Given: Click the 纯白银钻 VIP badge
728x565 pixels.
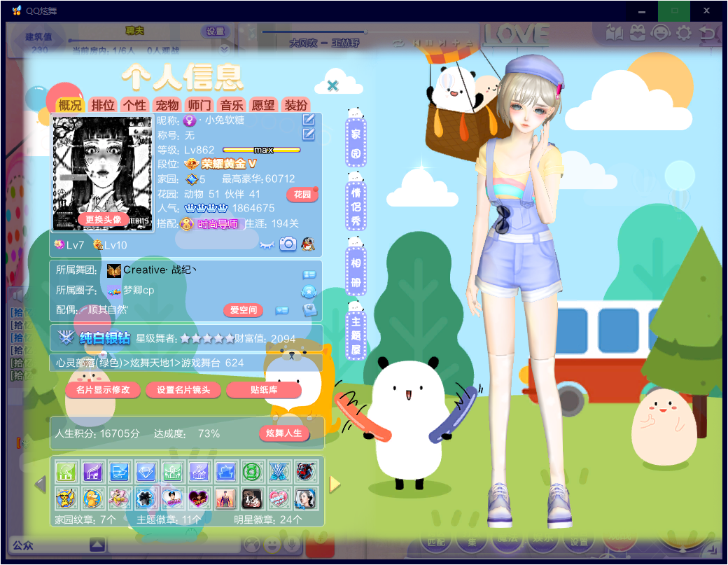Looking at the screenshot, I should click(94, 338).
